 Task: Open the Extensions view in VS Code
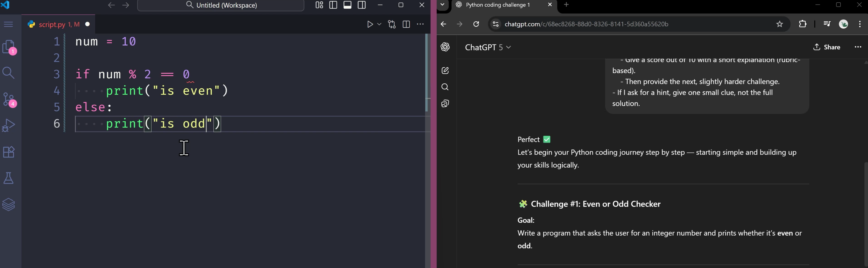[x=8, y=151]
